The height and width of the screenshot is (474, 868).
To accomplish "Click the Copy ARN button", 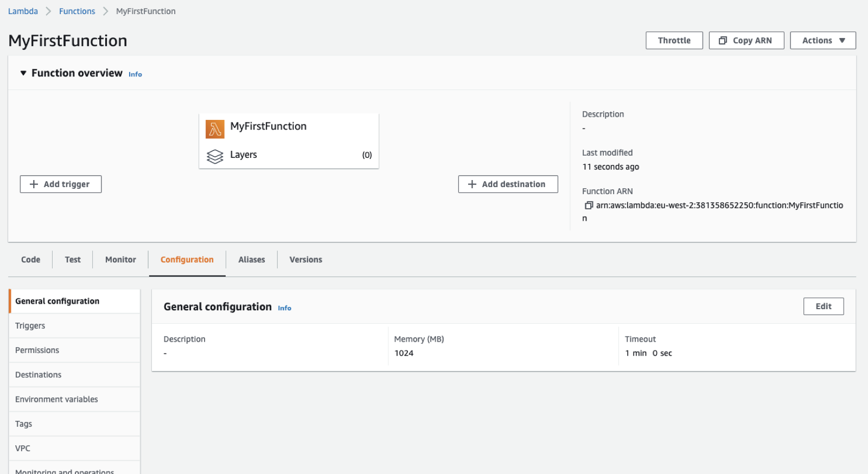I will coord(746,41).
